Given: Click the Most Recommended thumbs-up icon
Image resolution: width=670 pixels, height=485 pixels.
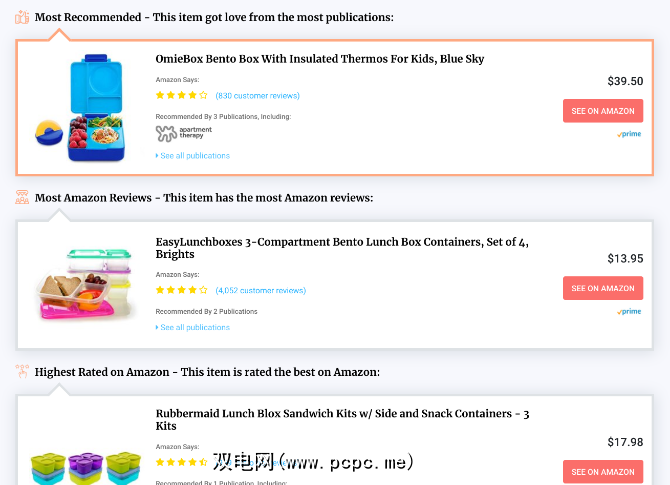Looking at the screenshot, I should (22, 17).
